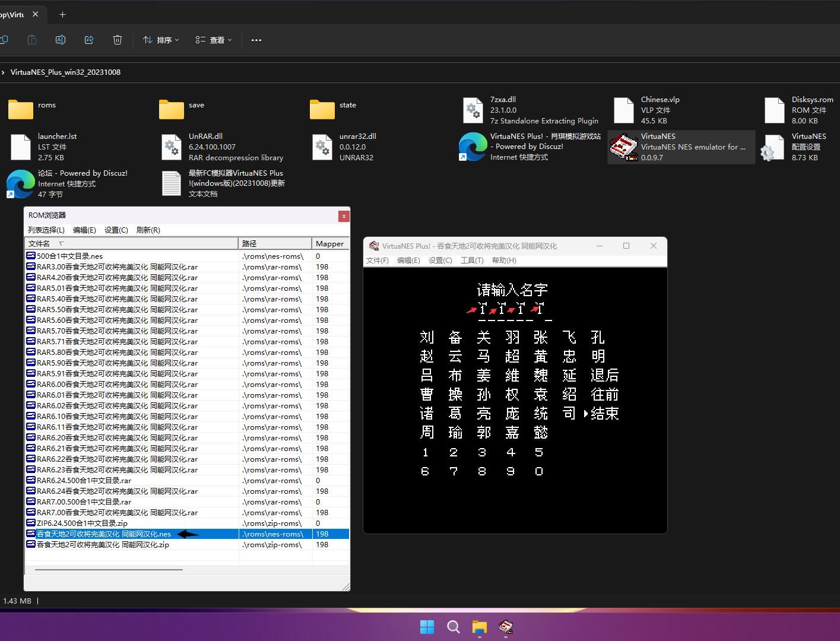Click 退后 option in game screen
Screen dimensions: 840x641
605,375
